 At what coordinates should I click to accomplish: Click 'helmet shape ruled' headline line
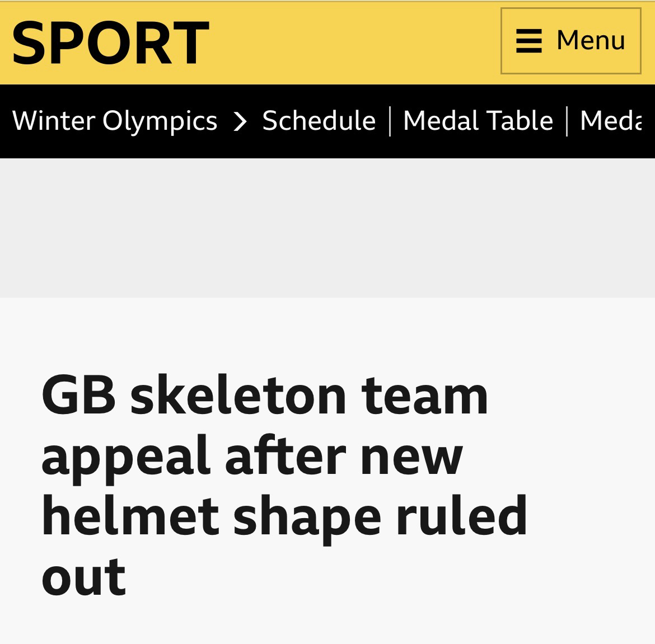284,516
